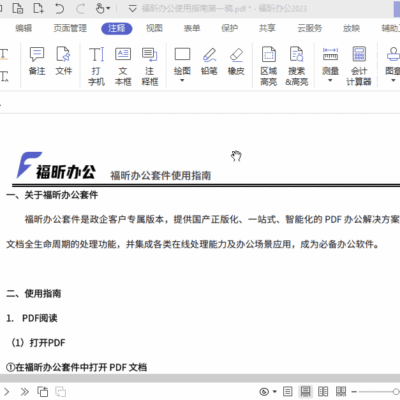Click the underline text T icon
This screenshot has height=400, width=400.
[4, 54]
